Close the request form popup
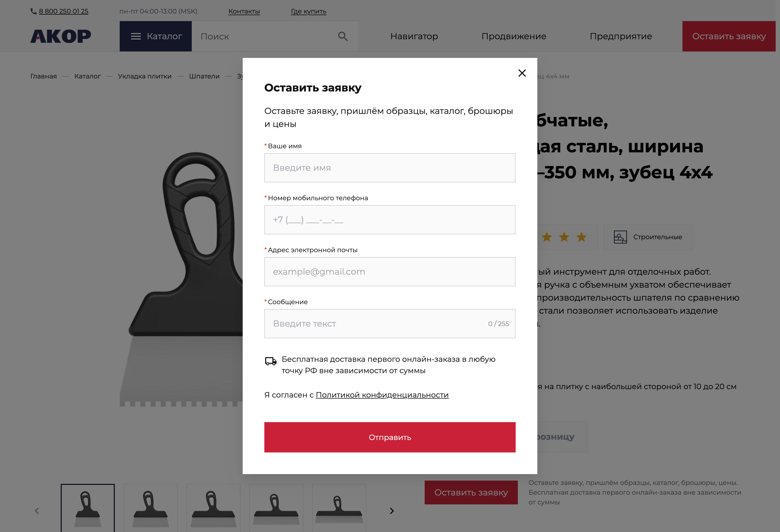Image resolution: width=780 pixels, height=532 pixels. (x=522, y=73)
